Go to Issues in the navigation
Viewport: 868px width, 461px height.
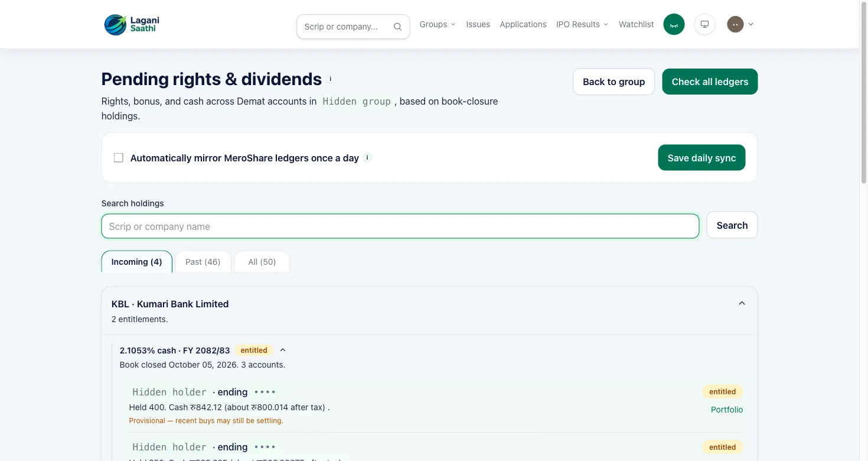(478, 24)
